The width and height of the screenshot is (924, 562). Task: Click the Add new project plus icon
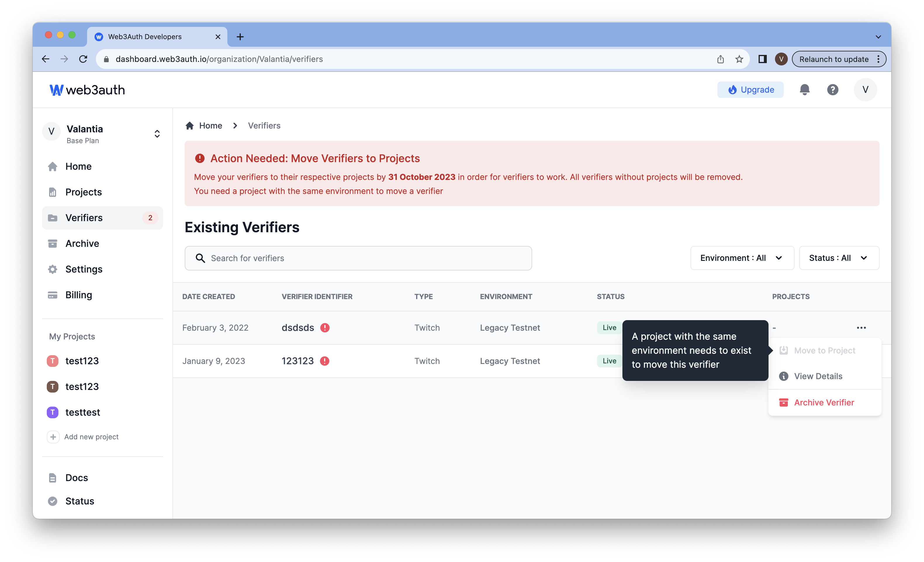click(53, 437)
